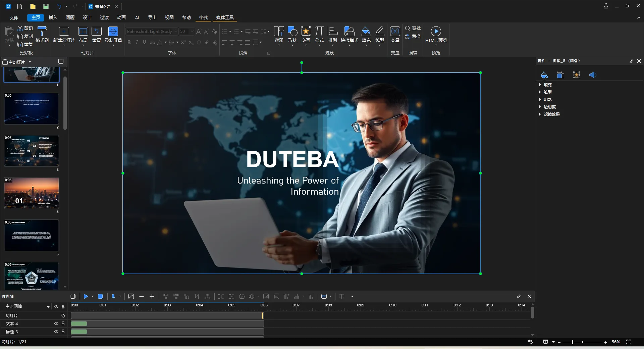Open the HTML5 preview tool
This screenshot has width=644, height=349.
click(x=436, y=35)
